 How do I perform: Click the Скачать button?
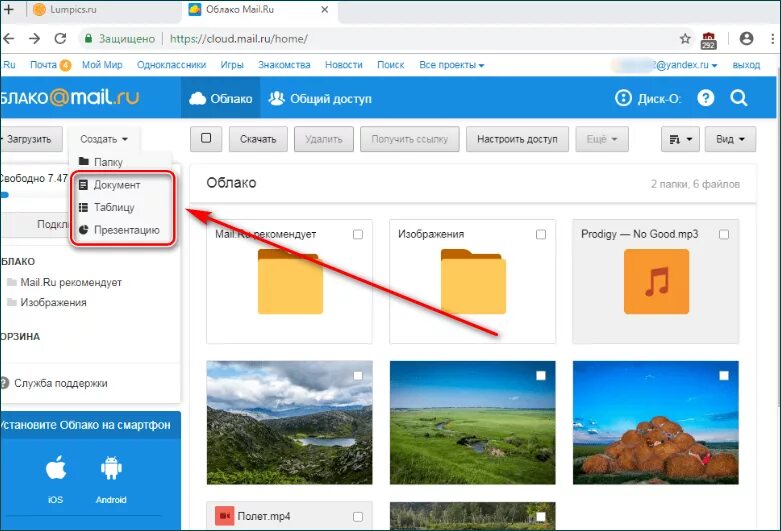point(258,139)
